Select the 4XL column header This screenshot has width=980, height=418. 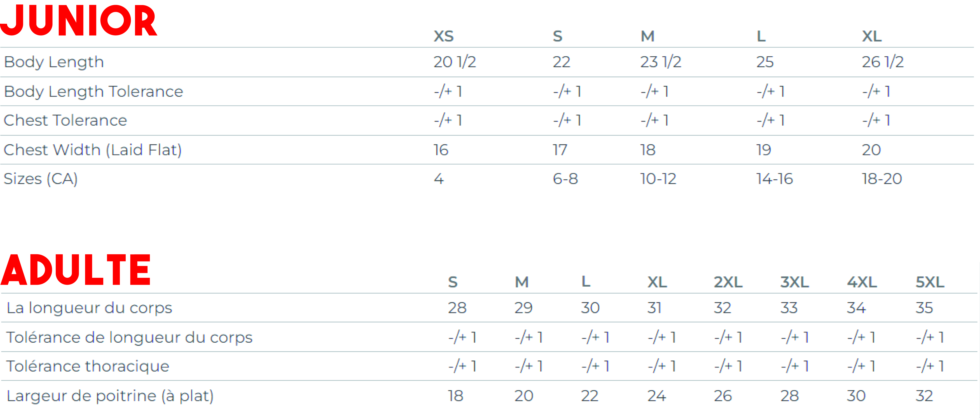[862, 282]
